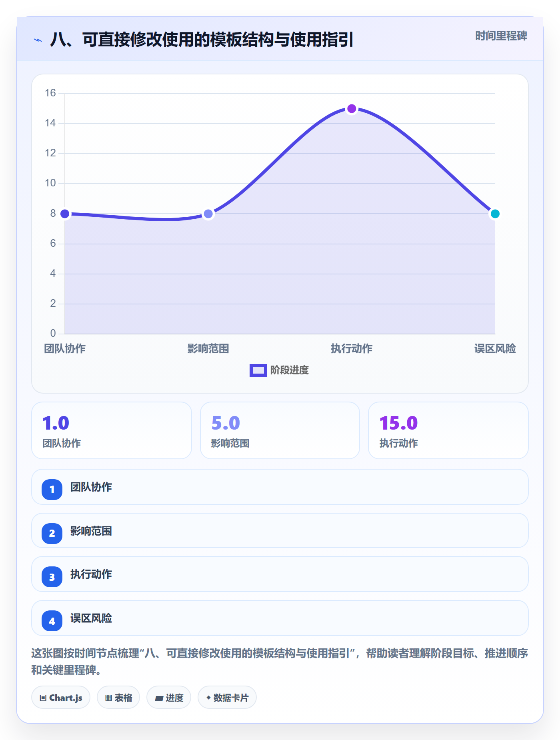The width and height of the screenshot is (560, 740).
Task: Select the cyan data point for 误区风险
Action: click(x=495, y=214)
